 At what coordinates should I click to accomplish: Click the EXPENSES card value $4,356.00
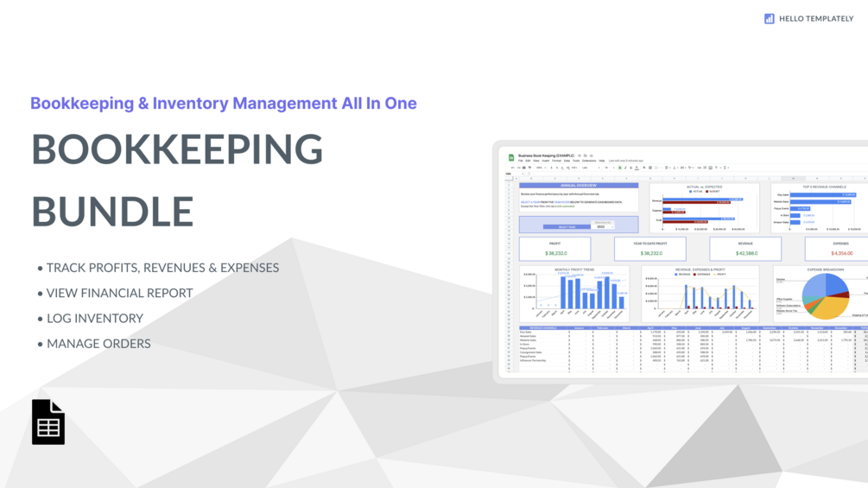[x=841, y=253]
